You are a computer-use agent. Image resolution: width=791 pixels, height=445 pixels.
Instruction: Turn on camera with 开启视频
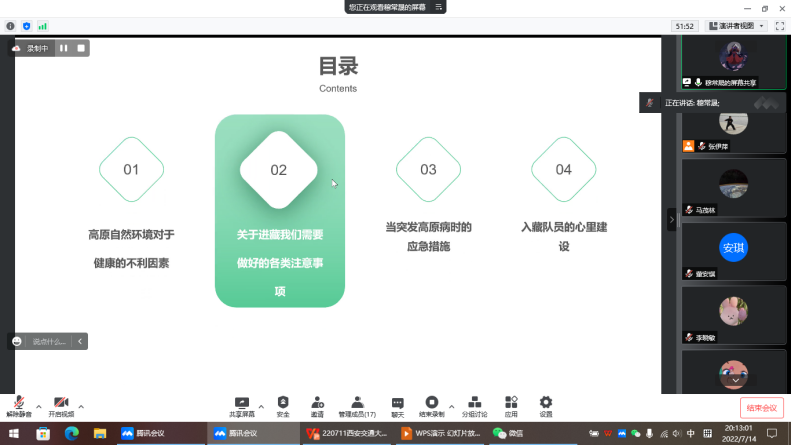tap(61, 402)
